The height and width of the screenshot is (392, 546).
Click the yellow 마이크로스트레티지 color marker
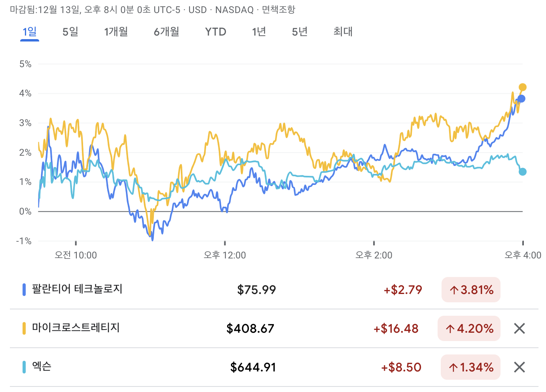tap(24, 328)
